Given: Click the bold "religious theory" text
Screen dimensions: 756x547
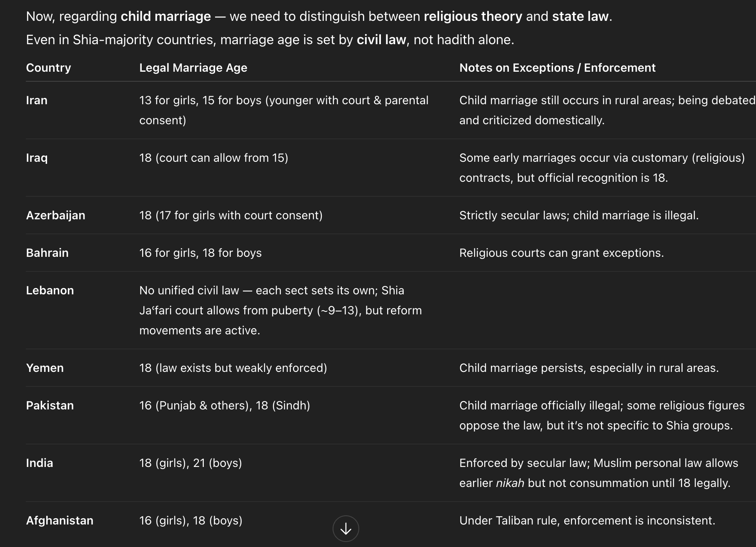Looking at the screenshot, I should [x=473, y=16].
